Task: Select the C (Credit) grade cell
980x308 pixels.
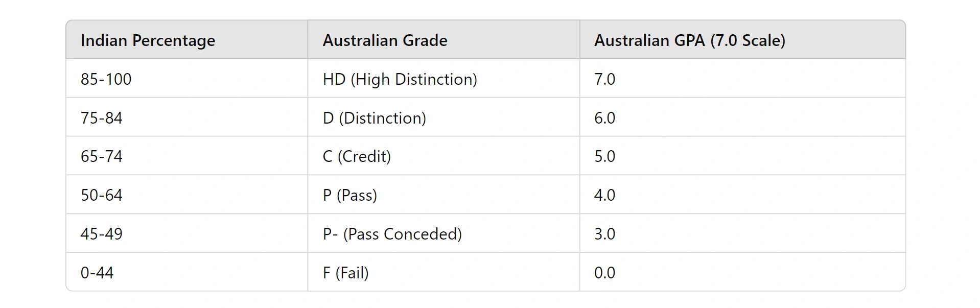Action: [x=357, y=156]
